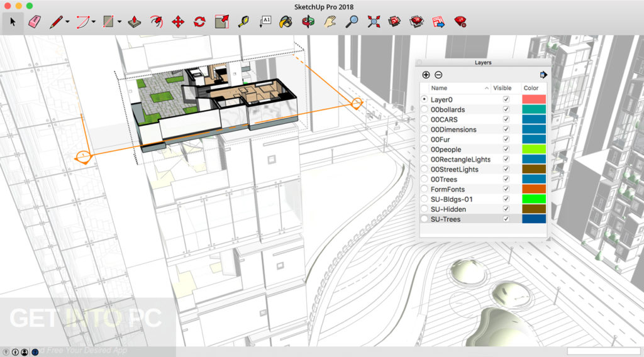The height and width of the screenshot is (357, 644).
Task: Hide the 00people layer
Action: (x=506, y=149)
